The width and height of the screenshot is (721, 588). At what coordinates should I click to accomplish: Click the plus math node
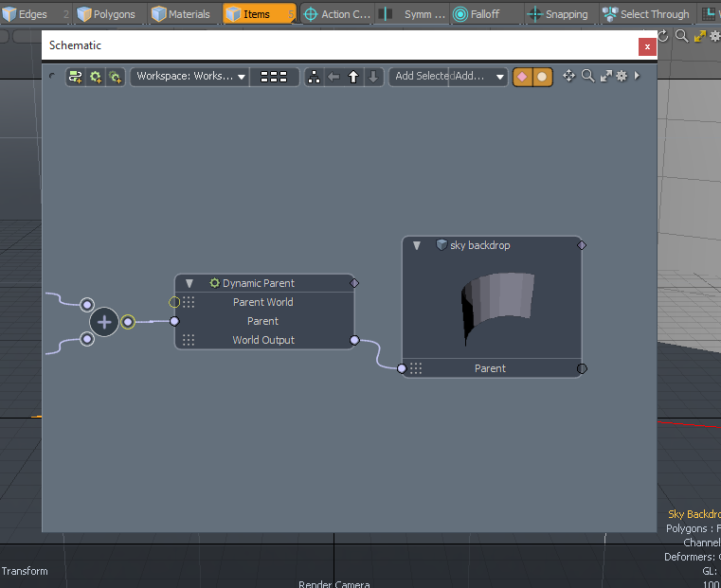point(104,322)
